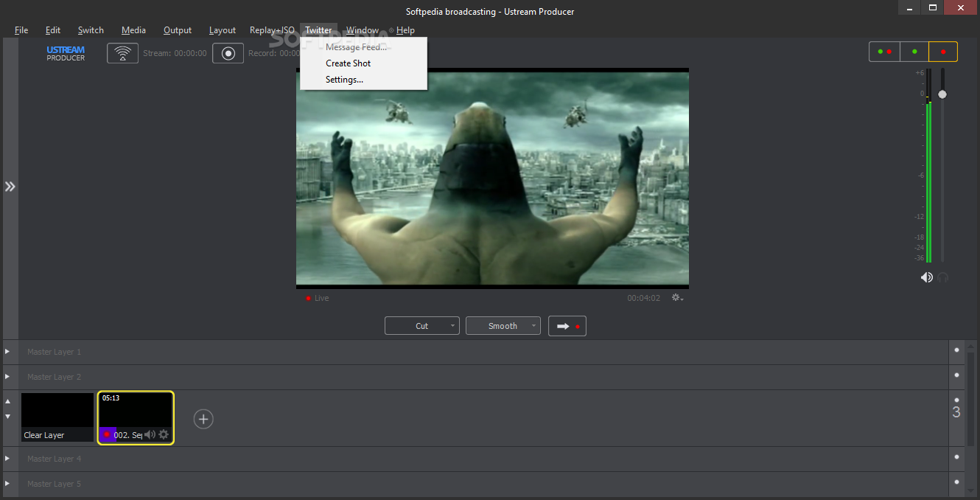The image size is (980, 500).
Task: Click layer 3 up arrow
Action: [8, 402]
